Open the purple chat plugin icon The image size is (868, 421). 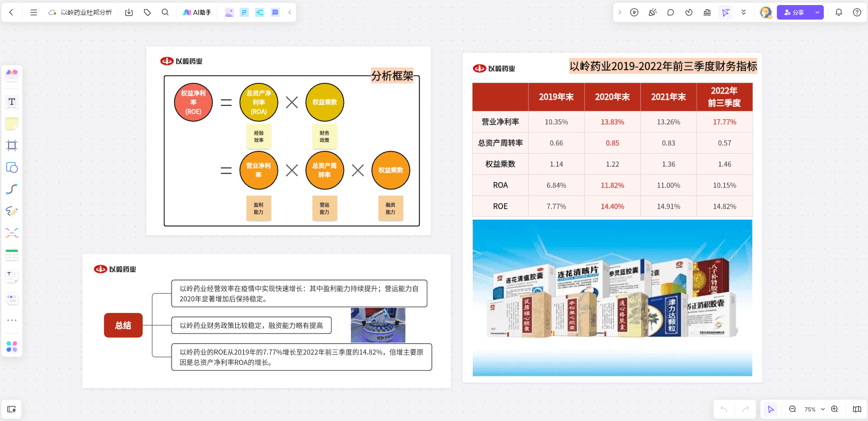coord(275,12)
